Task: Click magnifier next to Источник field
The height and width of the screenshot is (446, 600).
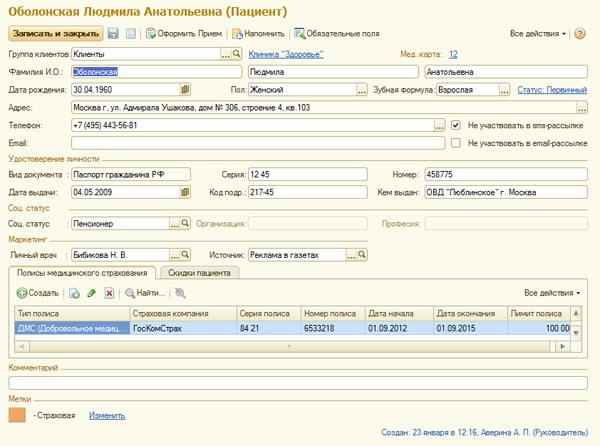Action: [362, 255]
